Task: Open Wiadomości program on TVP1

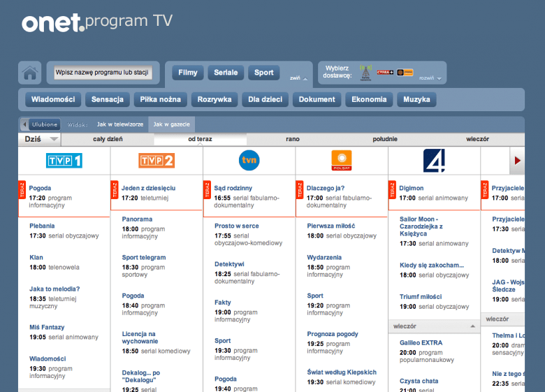Action: [x=48, y=359]
